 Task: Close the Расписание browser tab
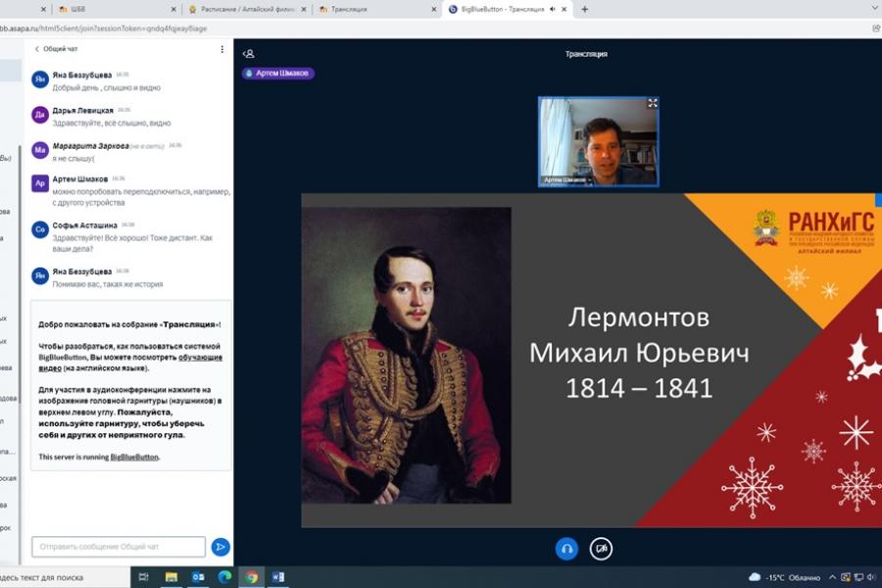304,10
